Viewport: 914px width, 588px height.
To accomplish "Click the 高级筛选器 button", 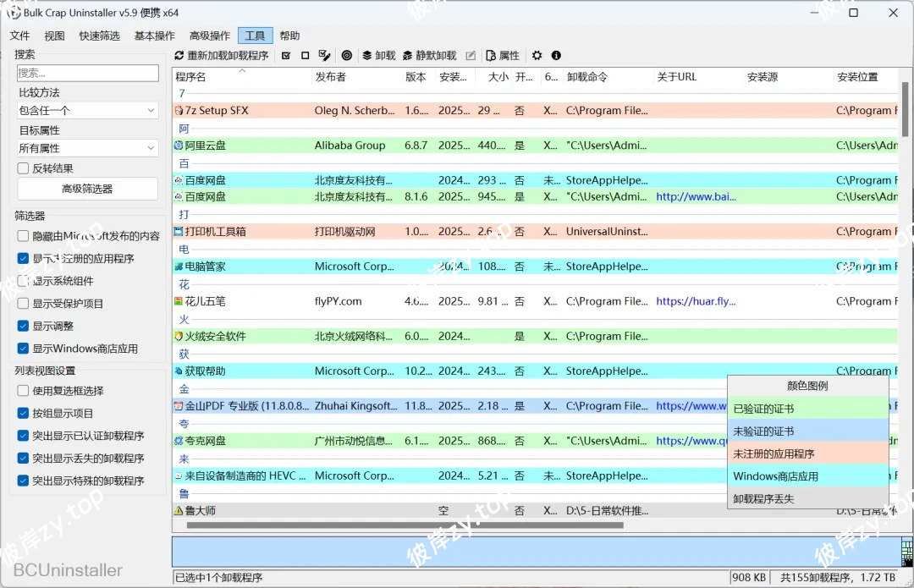I will (x=87, y=189).
